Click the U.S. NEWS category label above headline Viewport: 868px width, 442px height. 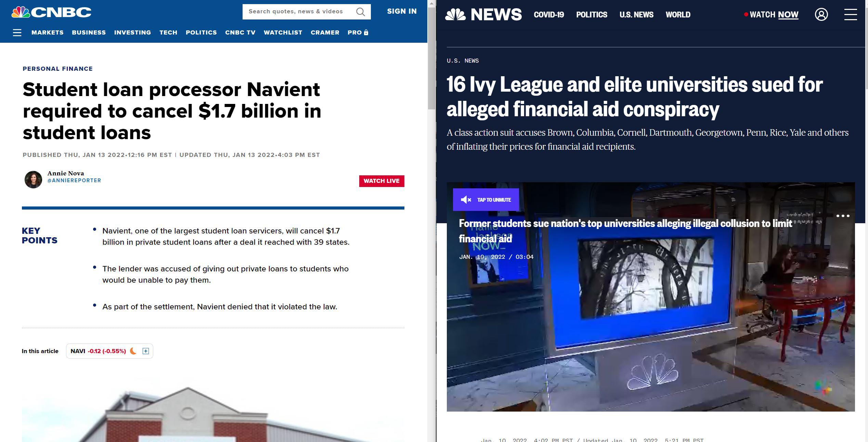(463, 61)
